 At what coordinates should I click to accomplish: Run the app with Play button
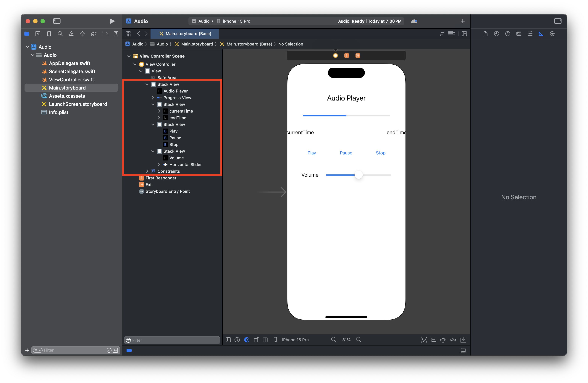(112, 21)
